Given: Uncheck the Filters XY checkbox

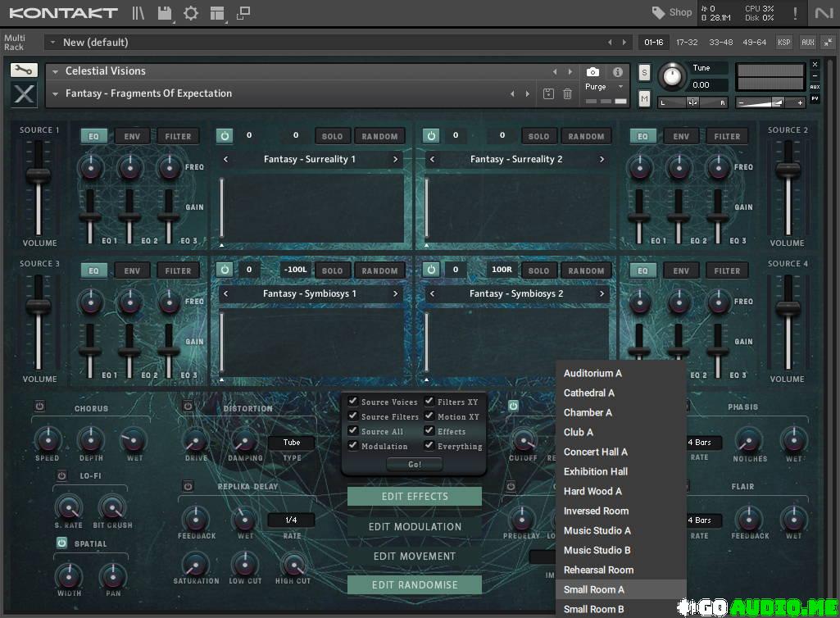Looking at the screenshot, I should point(429,401).
